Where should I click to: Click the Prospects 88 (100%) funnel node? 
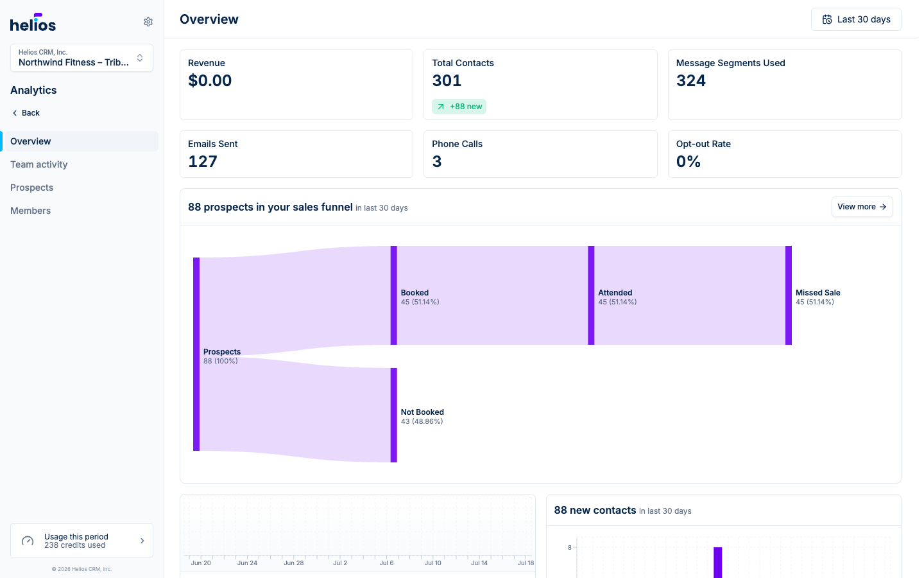point(196,354)
